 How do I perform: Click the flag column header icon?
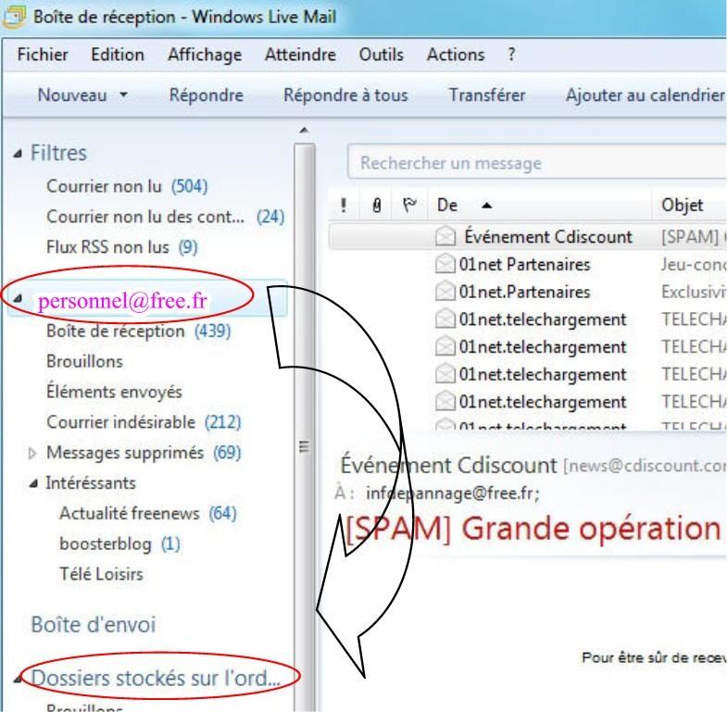[x=404, y=206]
